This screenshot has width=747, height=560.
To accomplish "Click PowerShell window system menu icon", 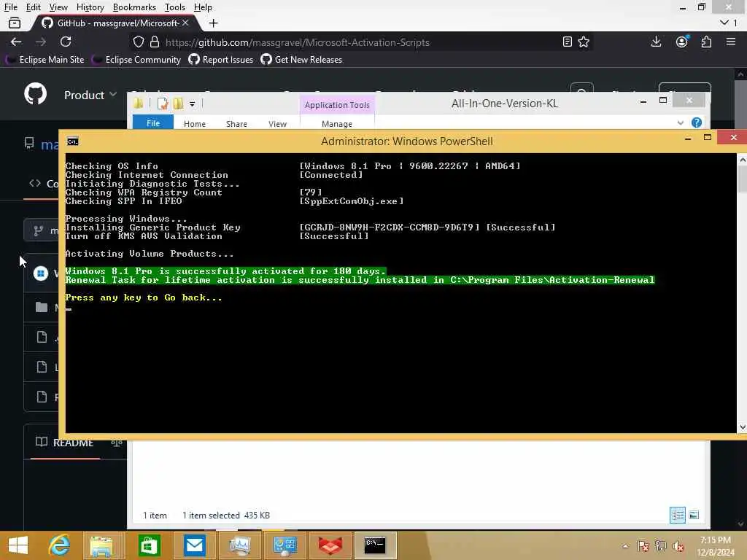I will click(73, 141).
